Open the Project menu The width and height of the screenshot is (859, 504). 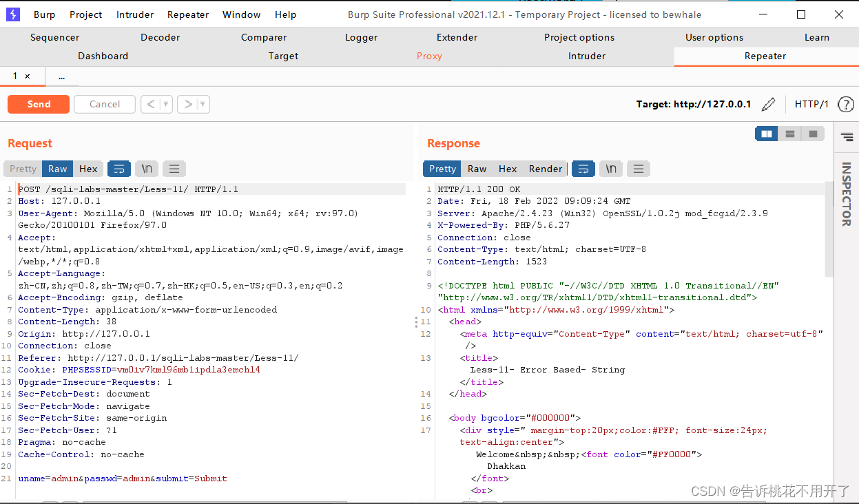coord(86,14)
